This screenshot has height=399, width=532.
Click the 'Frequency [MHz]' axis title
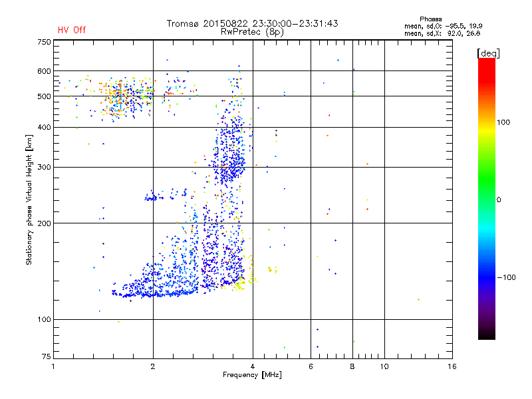[x=252, y=375]
